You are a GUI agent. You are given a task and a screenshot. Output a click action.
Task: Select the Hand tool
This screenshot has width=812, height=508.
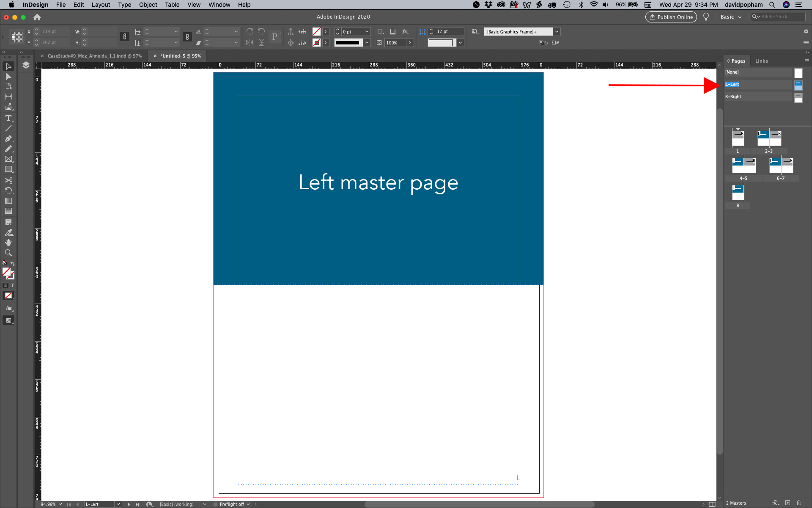8,243
